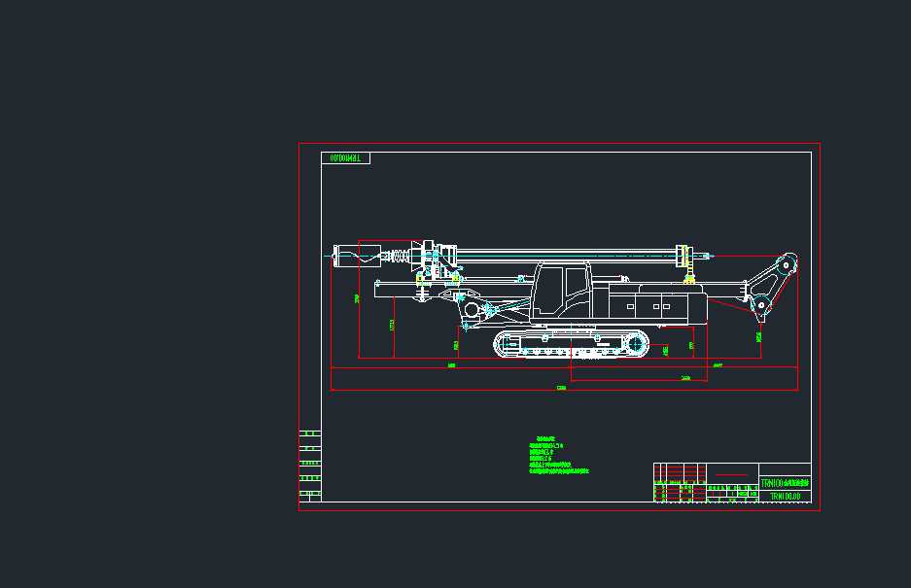Click the engine compartment box behind the cab
The width and height of the screenshot is (911, 588).
[642, 301]
